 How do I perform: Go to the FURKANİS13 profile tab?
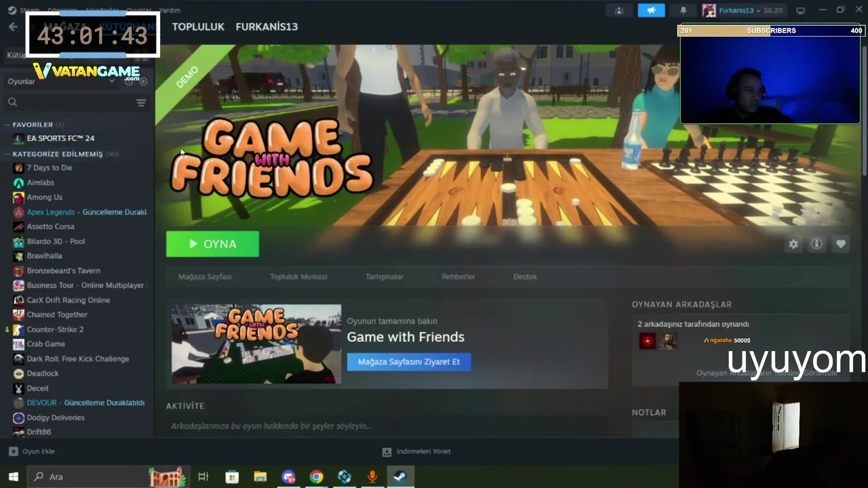coord(267,26)
